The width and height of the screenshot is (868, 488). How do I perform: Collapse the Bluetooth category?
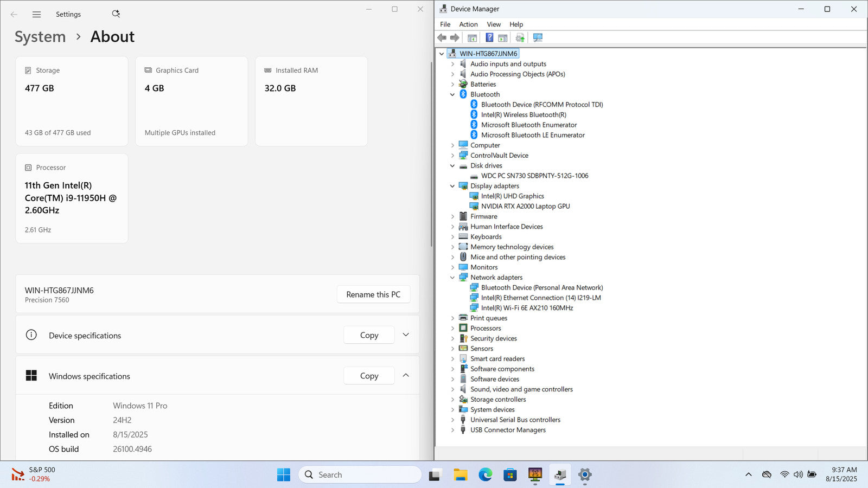point(452,94)
